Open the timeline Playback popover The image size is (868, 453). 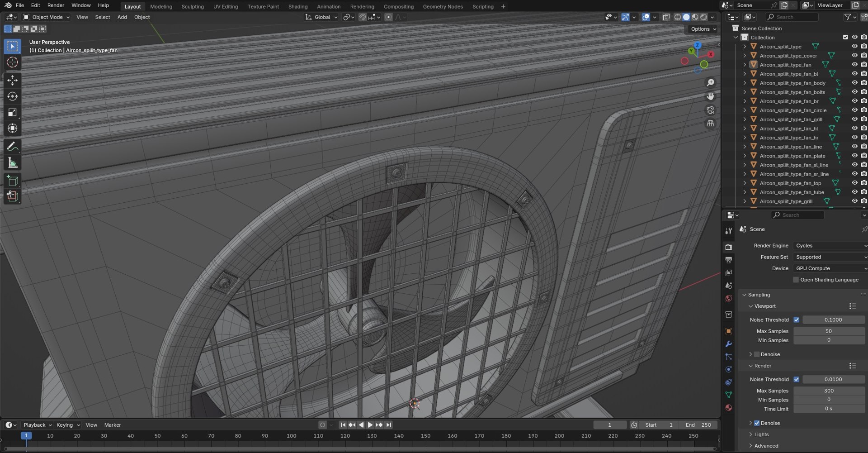point(37,425)
